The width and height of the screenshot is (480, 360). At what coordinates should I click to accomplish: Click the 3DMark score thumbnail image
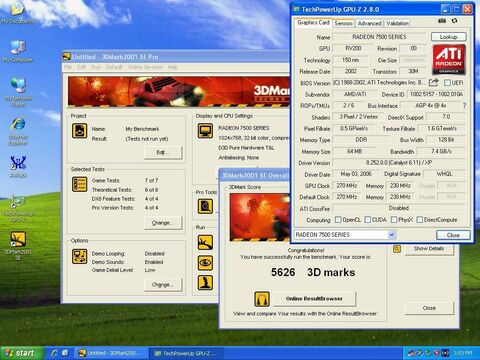261,217
